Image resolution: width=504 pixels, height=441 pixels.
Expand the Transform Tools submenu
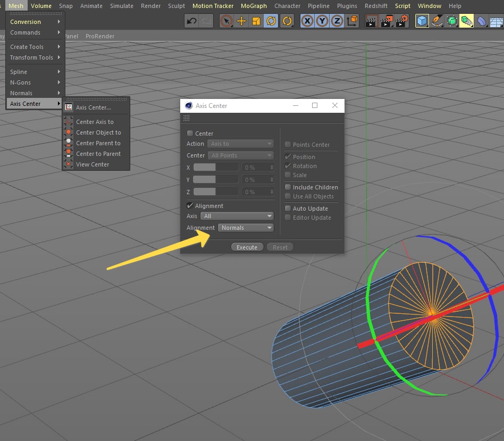coord(36,57)
